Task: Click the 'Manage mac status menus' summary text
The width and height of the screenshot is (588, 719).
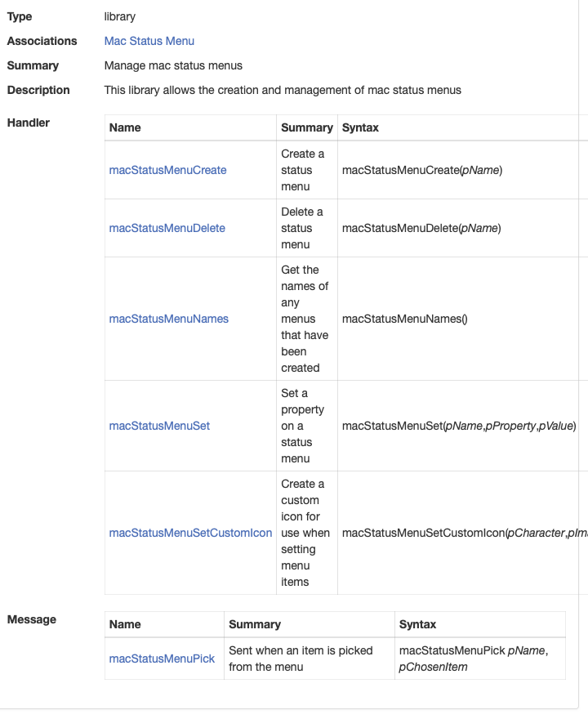Action: pos(173,65)
